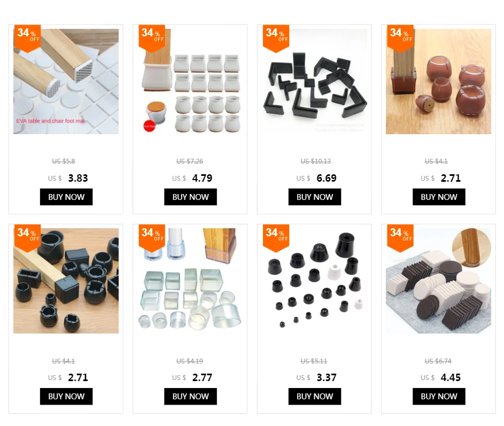Image resolution: width=504 pixels, height=426 pixels.
Task: Open the brown silicone chair caps image
Action: [x=438, y=81]
